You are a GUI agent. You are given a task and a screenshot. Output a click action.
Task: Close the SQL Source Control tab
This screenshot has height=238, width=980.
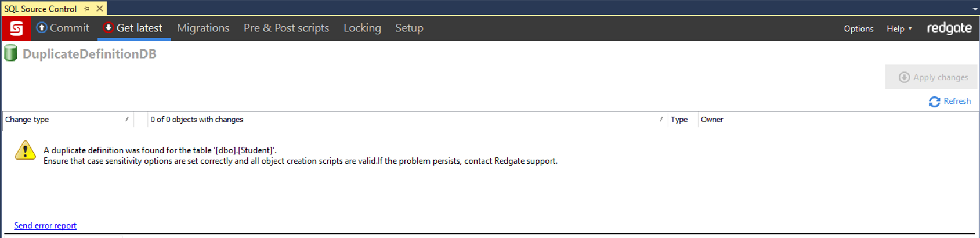(x=100, y=9)
